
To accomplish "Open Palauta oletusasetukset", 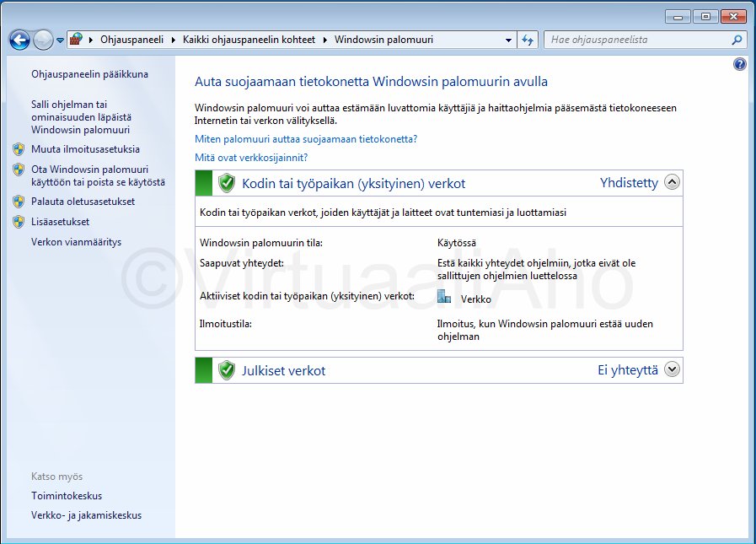I will point(83,202).
